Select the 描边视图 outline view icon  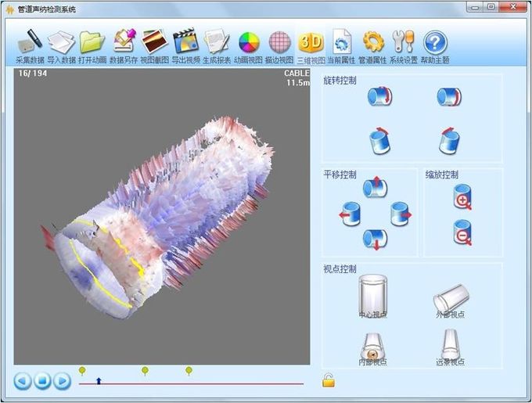point(279,42)
